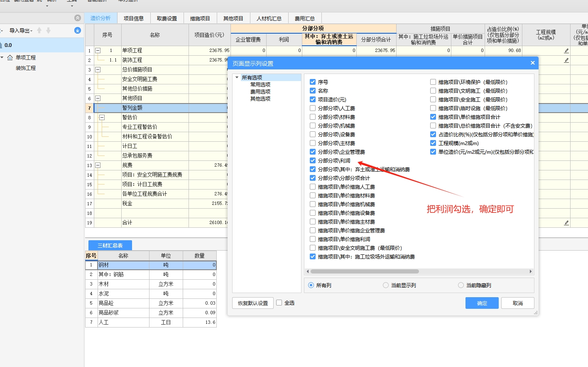
Task: Click the scrollbar right arrow in column list
Action: tap(531, 271)
